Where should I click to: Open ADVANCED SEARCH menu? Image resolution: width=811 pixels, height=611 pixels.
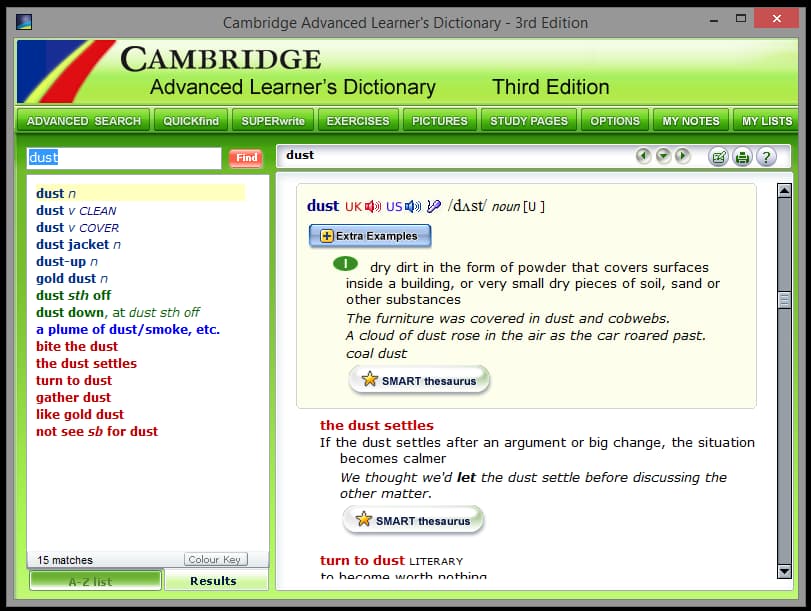(x=83, y=121)
